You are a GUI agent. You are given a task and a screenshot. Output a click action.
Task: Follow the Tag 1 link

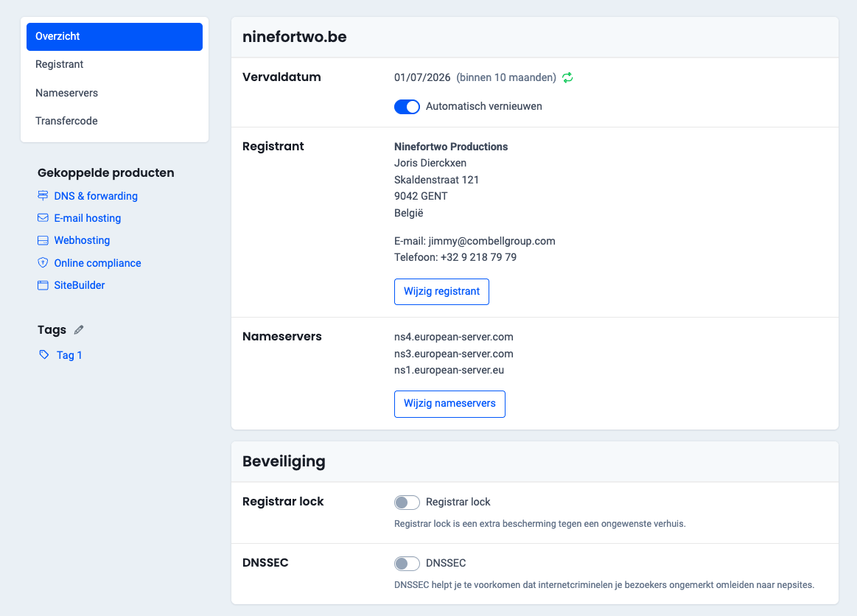(x=69, y=354)
